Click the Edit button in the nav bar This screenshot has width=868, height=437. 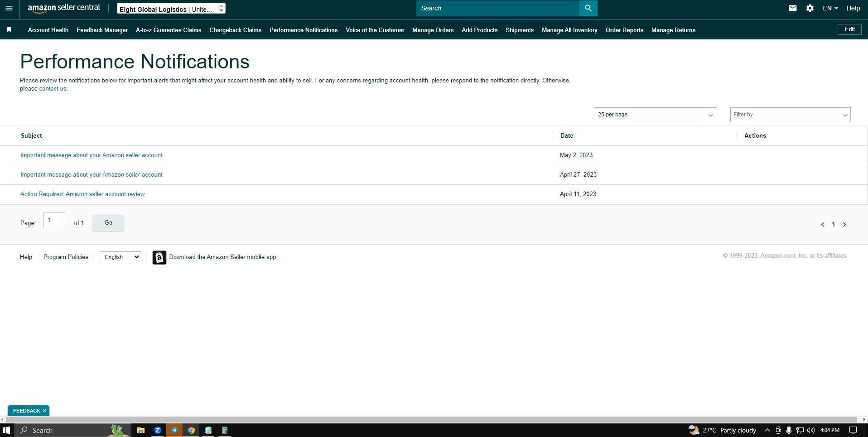pyautogui.click(x=849, y=29)
